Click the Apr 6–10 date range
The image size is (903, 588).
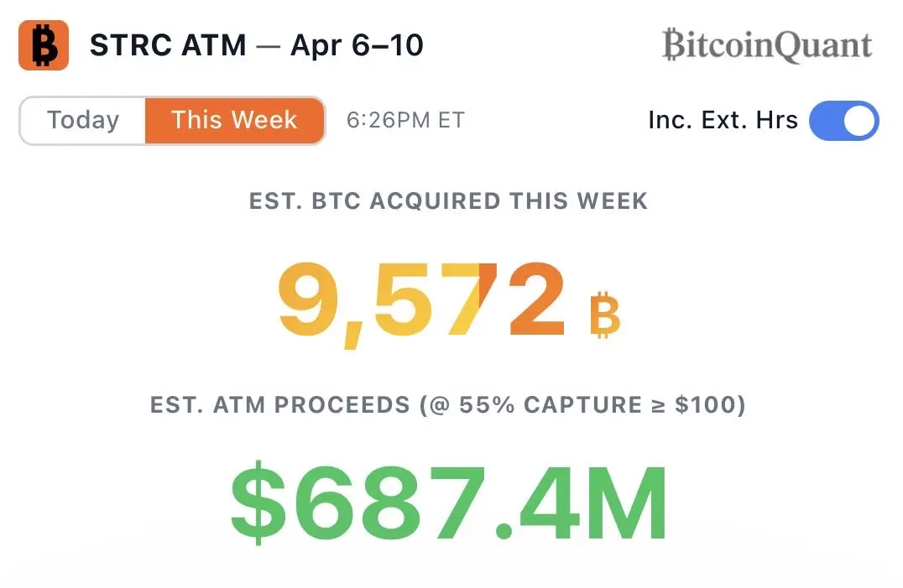tap(357, 45)
